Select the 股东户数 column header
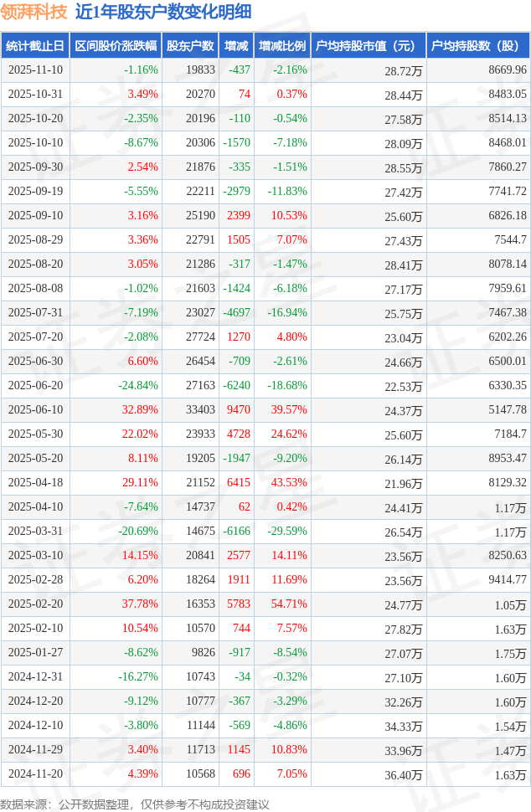Viewport: 531px width, 812px height. (189, 46)
